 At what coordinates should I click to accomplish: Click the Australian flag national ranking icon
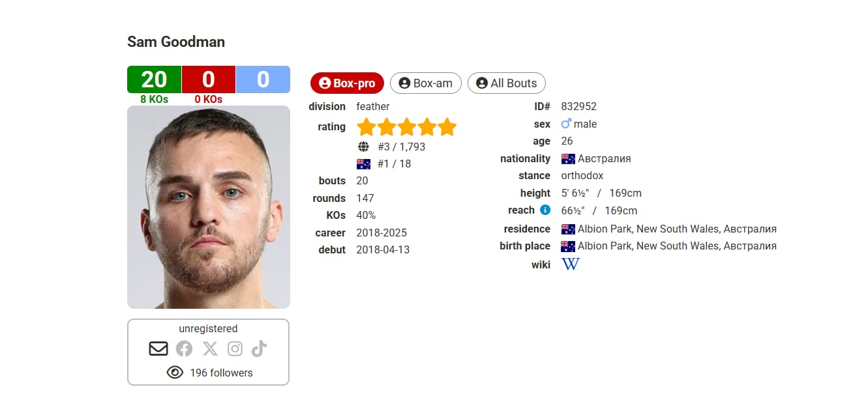363,164
